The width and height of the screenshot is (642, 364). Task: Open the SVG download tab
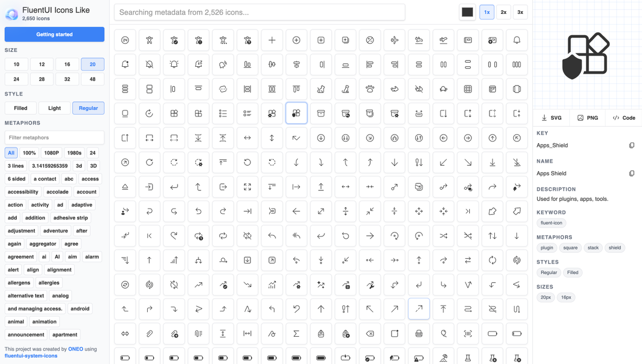click(x=552, y=118)
